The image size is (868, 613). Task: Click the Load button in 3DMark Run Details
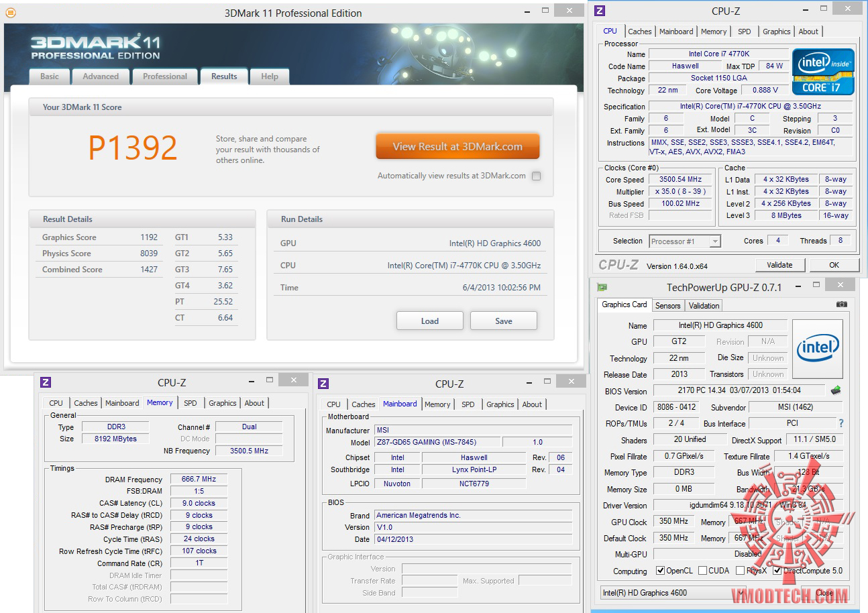[x=430, y=321]
